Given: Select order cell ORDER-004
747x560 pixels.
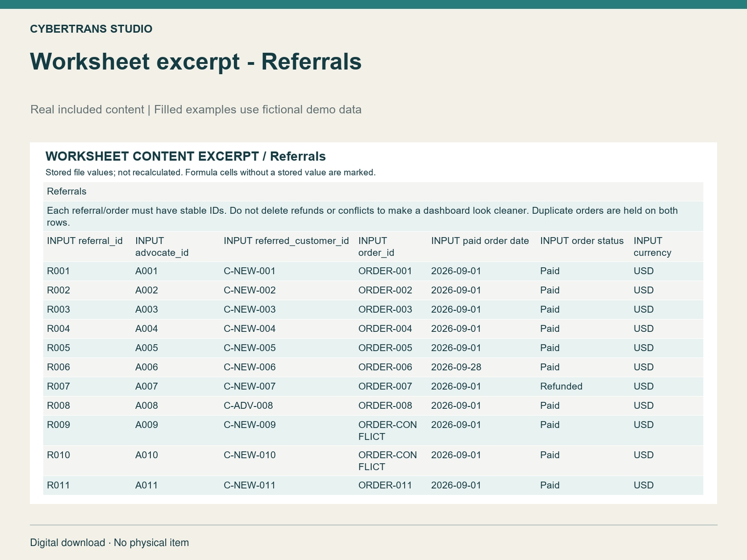Looking at the screenshot, I should click(x=385, y=329).
